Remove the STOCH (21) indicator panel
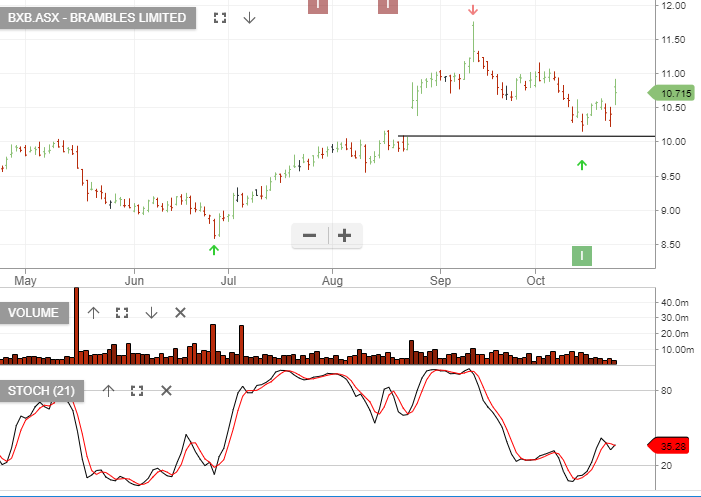This screenshot has width=701, height=497. pos(166,390)
